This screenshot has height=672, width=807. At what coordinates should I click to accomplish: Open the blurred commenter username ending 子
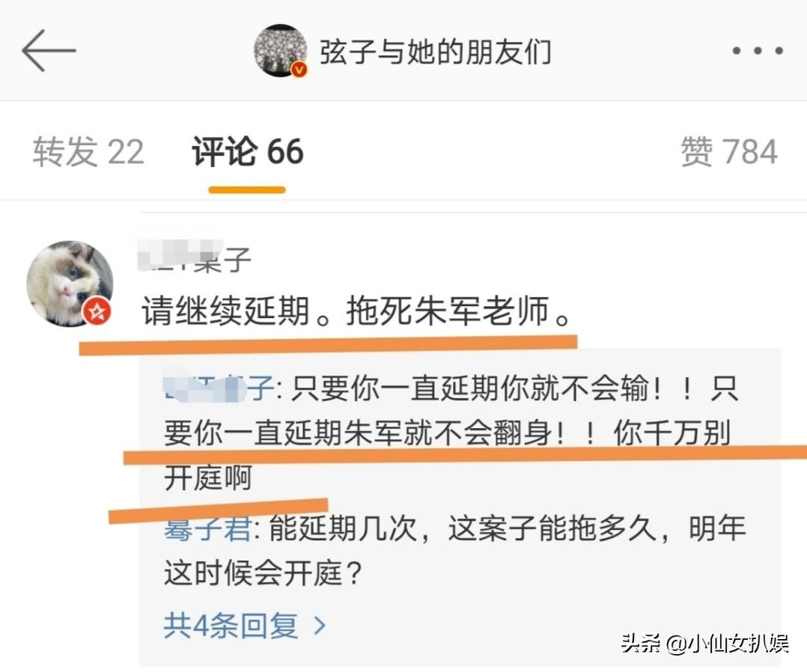point(195,257)
